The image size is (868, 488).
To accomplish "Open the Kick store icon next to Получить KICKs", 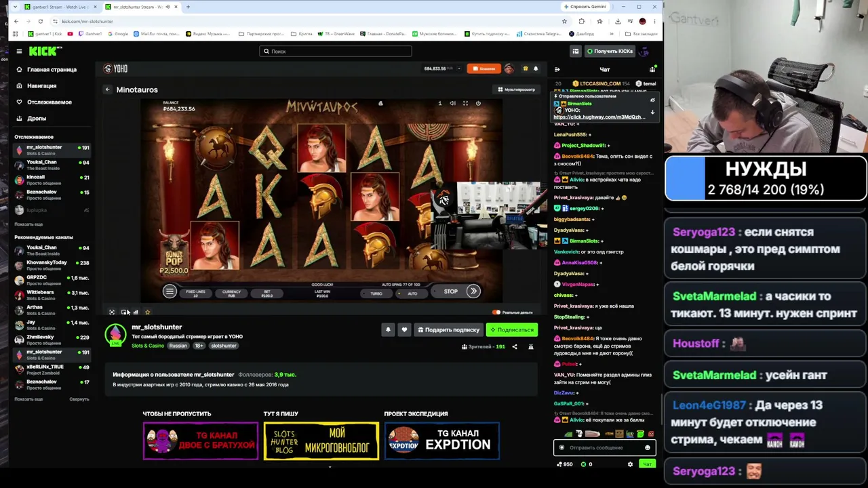I will pos(576,51).
